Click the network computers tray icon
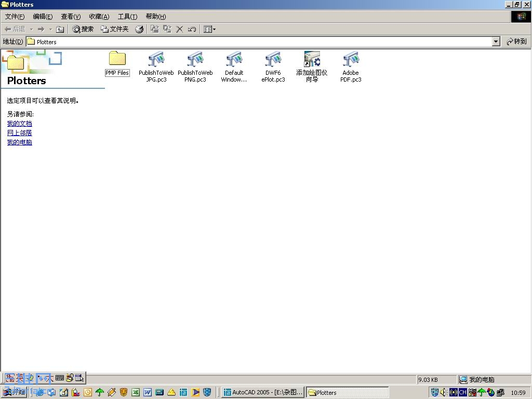This screenshot has width=532, height=399. [500, 393]
